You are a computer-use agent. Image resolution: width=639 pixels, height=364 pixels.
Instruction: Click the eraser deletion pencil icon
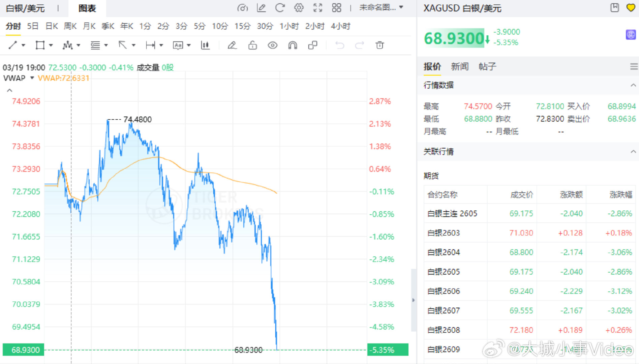tap(232, 45)
